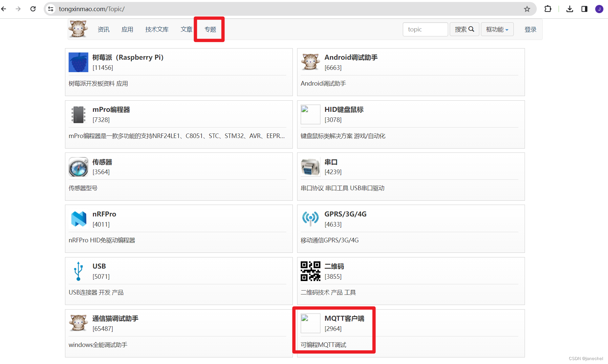Click the browser address bar URL
608x364 pixels.
click(92, 9)
